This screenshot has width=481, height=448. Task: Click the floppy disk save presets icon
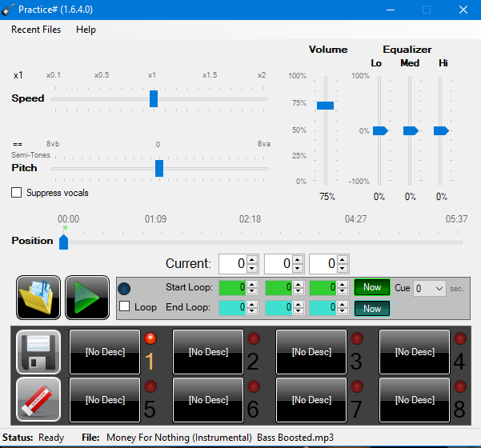coord(38,352)
